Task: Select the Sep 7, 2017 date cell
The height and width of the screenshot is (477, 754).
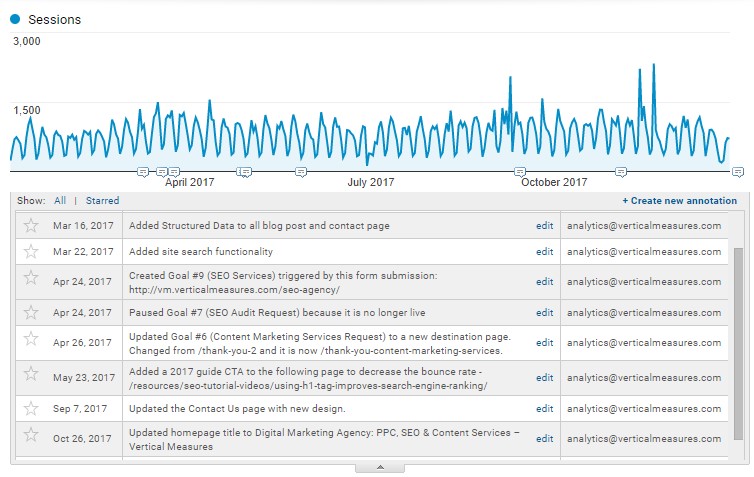Action: coord(80,409)
